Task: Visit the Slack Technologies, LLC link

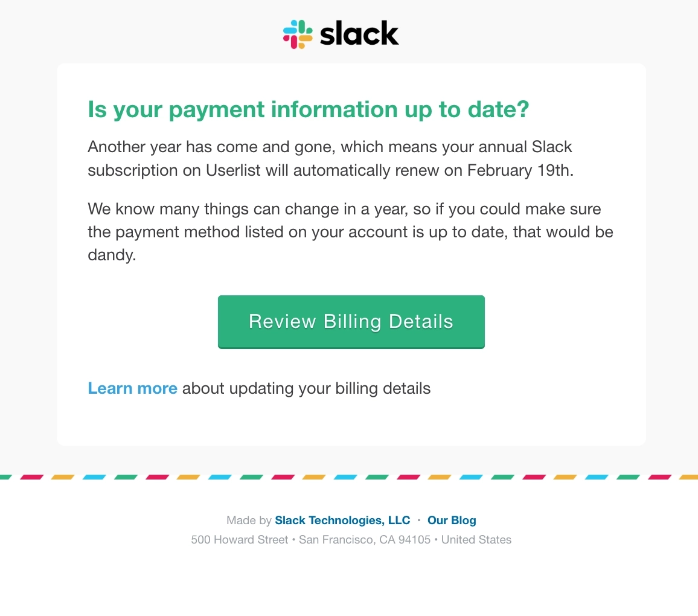Action: point(342,520)
